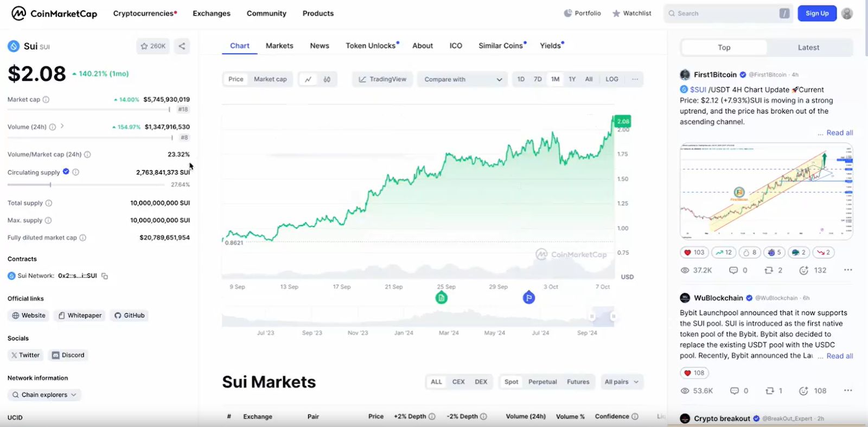Copy the Sui Network contract address
The width and height of the screenshot is (868, 427).
pos(105,276)
